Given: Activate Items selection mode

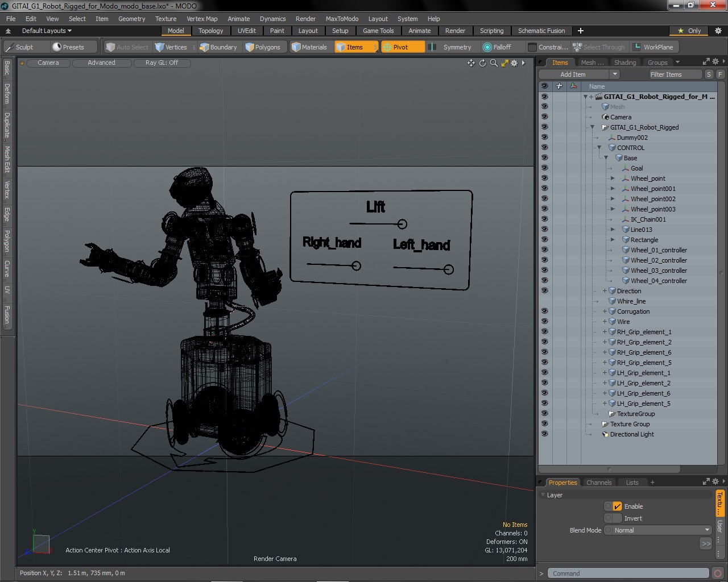Looking at the screenshot, I should 355,47.
